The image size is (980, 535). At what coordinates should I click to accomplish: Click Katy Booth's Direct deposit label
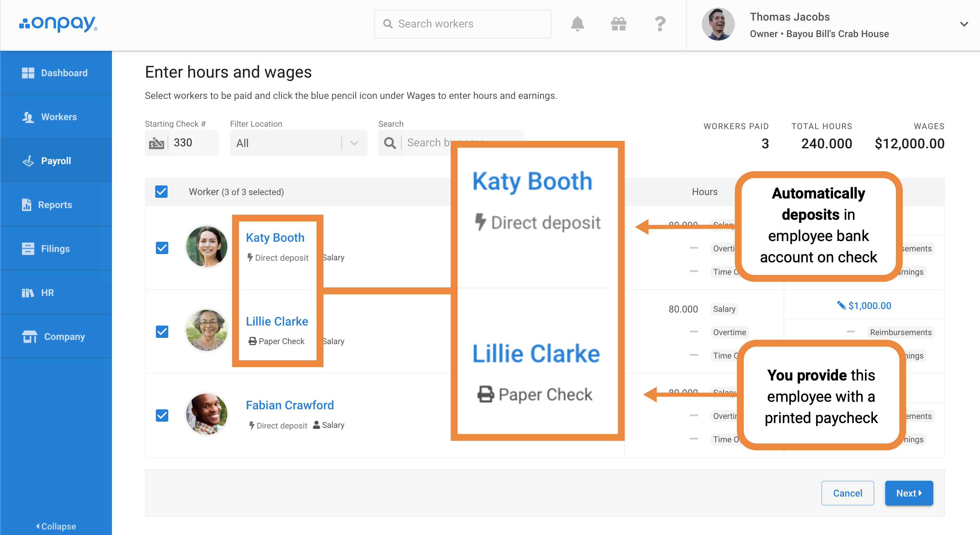pos(278,258)
